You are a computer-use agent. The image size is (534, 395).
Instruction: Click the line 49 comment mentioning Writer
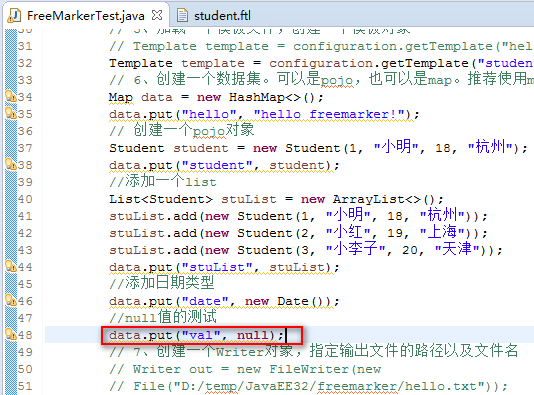click(x=314, y=351)
